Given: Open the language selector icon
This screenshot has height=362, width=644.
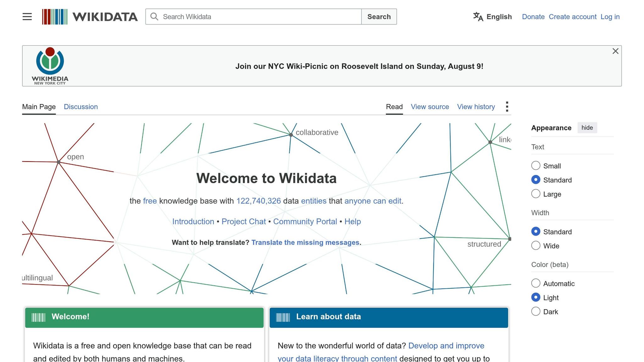Looking at the screenshot, I should click(x=478, y=17).
